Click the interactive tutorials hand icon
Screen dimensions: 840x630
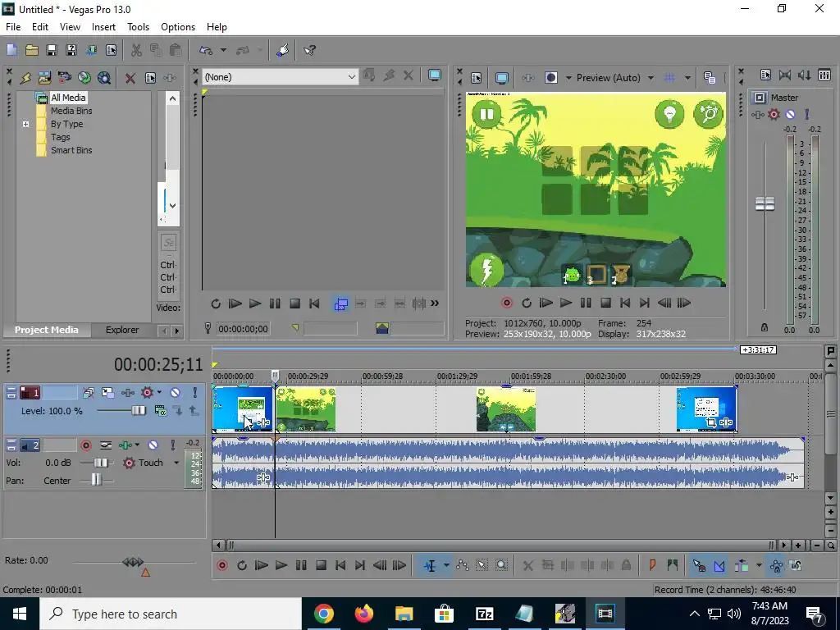[x=283, y=50]
